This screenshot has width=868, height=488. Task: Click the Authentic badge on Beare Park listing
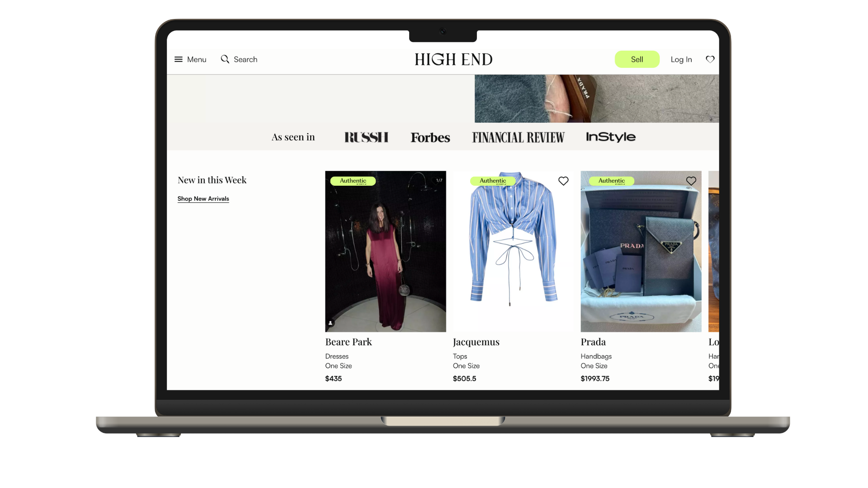(x=353, y=181)
